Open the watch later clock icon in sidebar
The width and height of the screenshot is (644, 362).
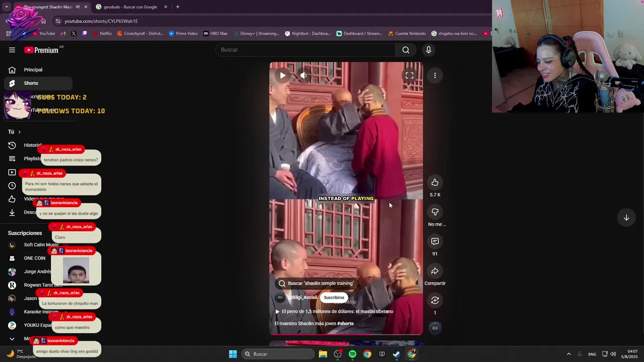pyautogui.click(x=12, y=186)
